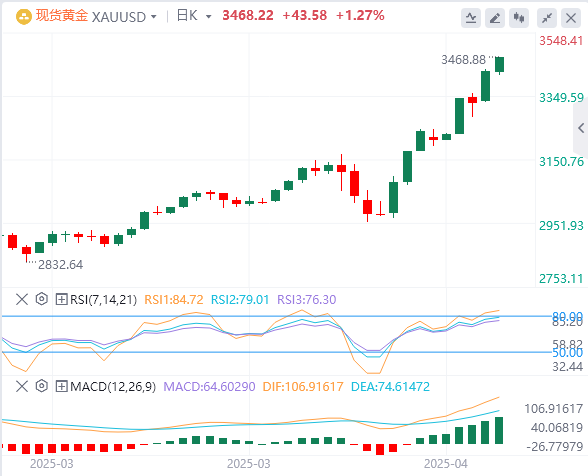Switch chart type with candlestick icon
Screen dimensions: 588x476
point(519,18)
